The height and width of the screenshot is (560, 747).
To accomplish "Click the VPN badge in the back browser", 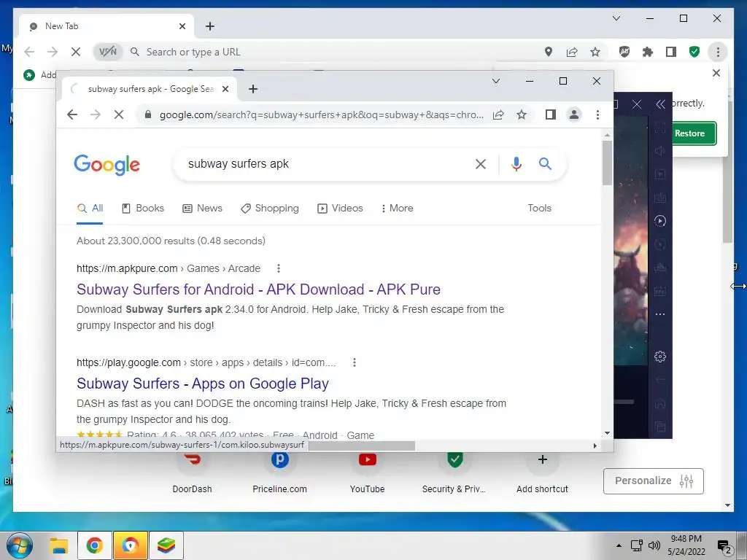I will tap(108, 52).
